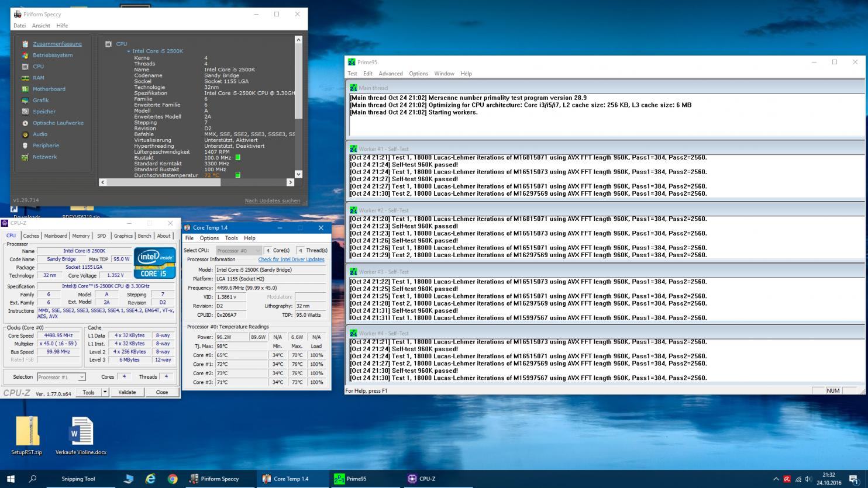The width and height of the screenshot is (868, 488).
Task: Click Speccy vertical scrollbar down arrow
Action: pos(298,174)
